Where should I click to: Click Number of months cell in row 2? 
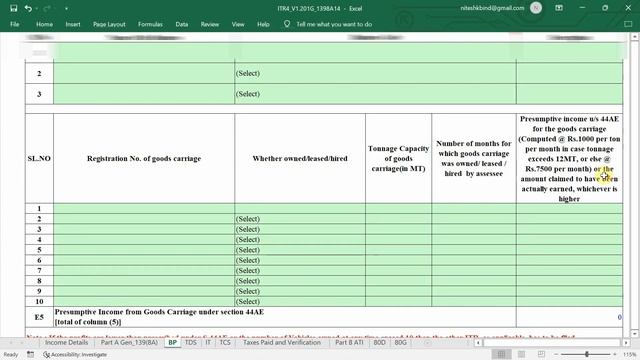coord(474,219)
